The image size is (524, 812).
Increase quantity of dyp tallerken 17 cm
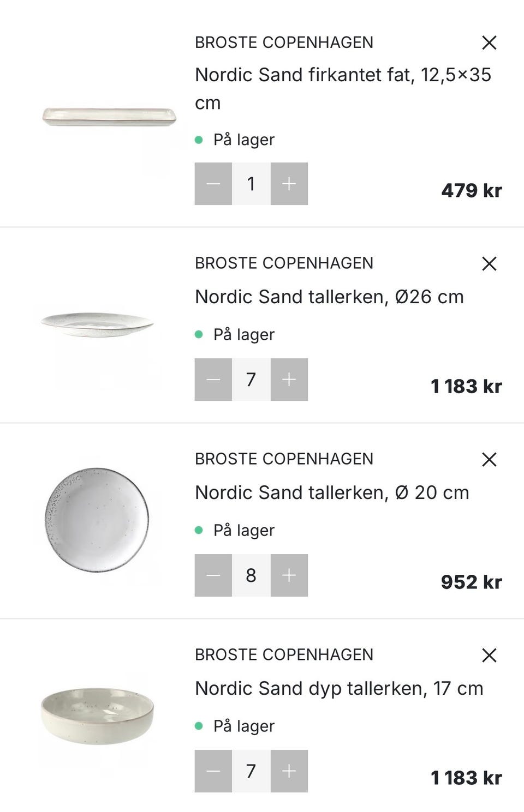point(289,771)
